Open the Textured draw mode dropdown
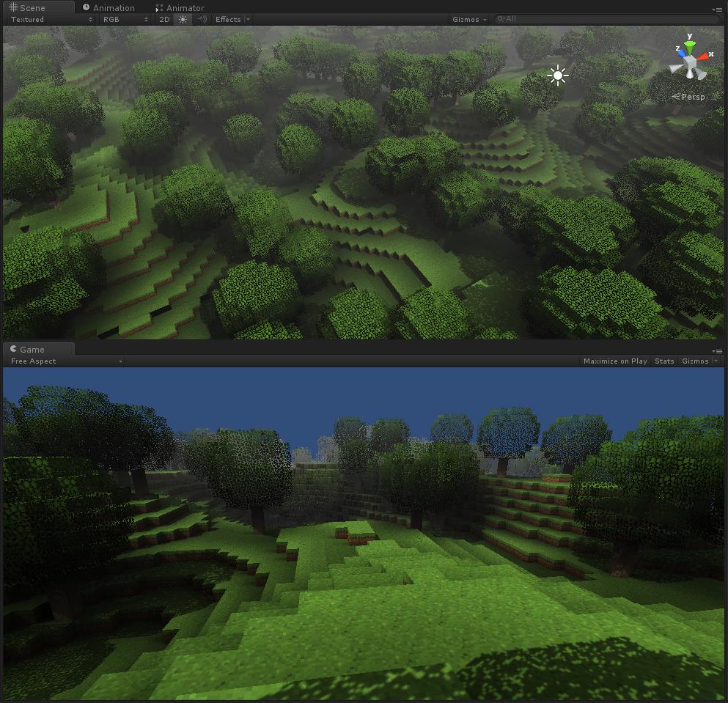The image size is (728, 703). point(51,20)
